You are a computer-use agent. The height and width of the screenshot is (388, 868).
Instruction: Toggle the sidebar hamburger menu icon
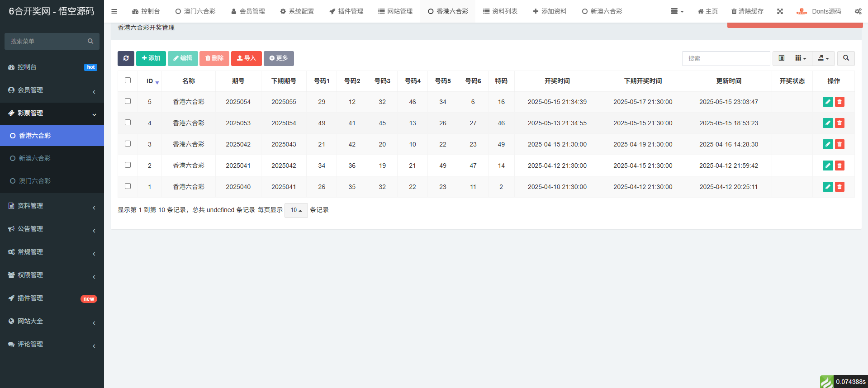coord(114,11)
